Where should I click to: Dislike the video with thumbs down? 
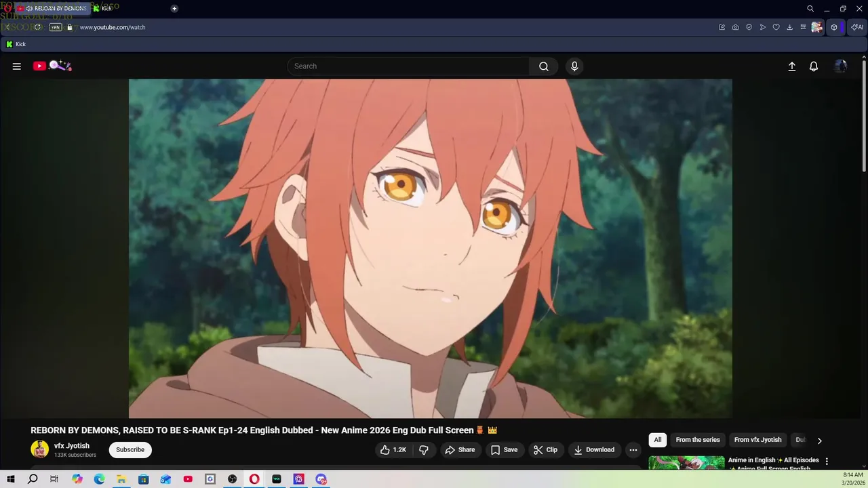tap(424, 450)
